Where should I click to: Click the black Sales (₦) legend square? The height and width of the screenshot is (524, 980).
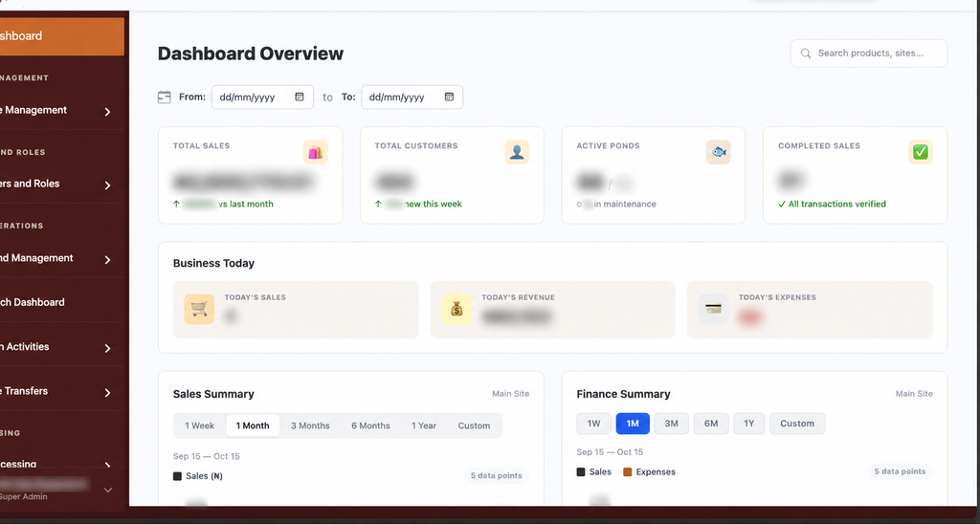point(177,476)
